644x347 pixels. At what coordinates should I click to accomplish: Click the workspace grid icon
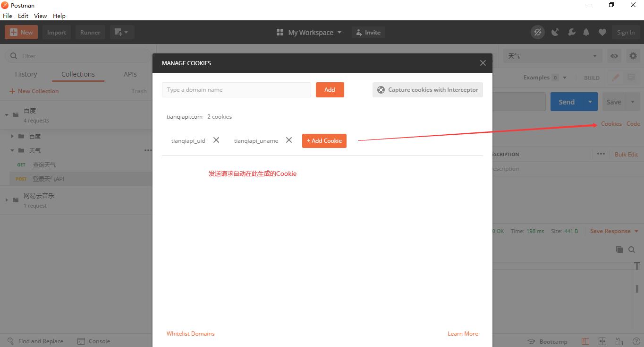click(280, 32)
